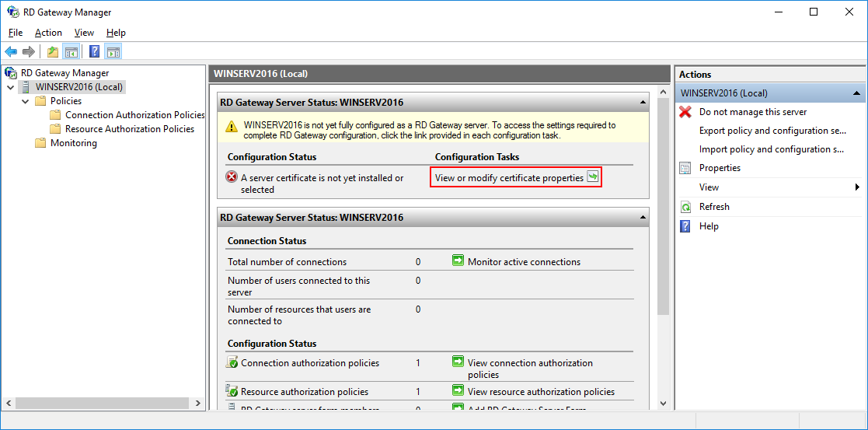Viewport: 868px width, 430px height.
Task: Open the File menu
Action: pyautogui.click(x=16, y=33)
